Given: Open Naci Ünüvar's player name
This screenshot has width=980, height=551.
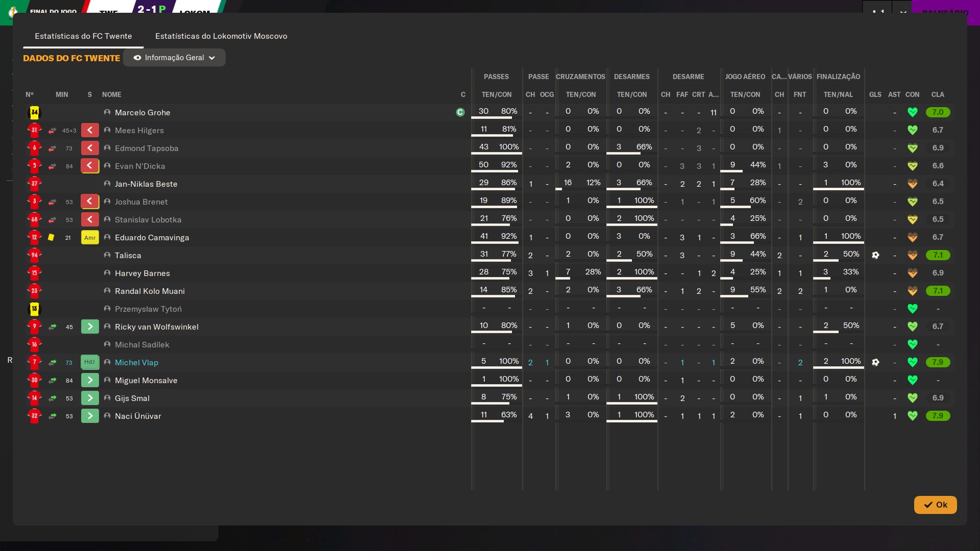Looking at the screenshot, I should point(138,416).
